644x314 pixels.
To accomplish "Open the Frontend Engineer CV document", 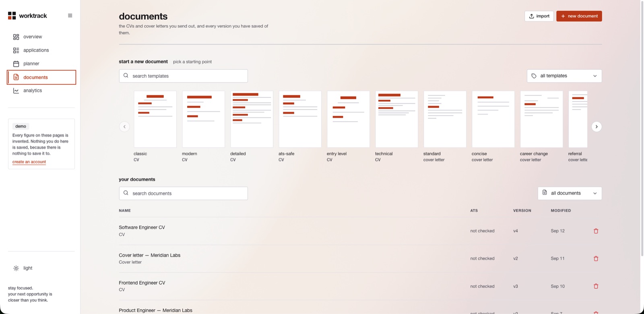I will (142, 283).
